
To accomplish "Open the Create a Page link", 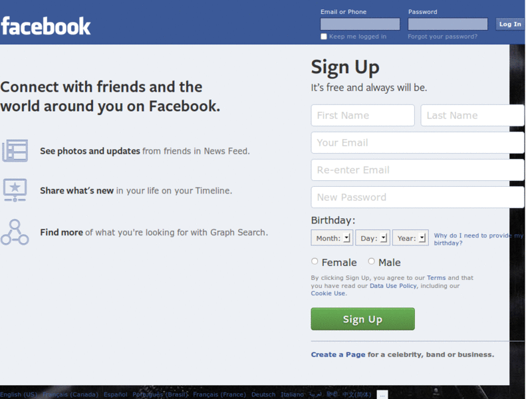I will pos(338,354).
